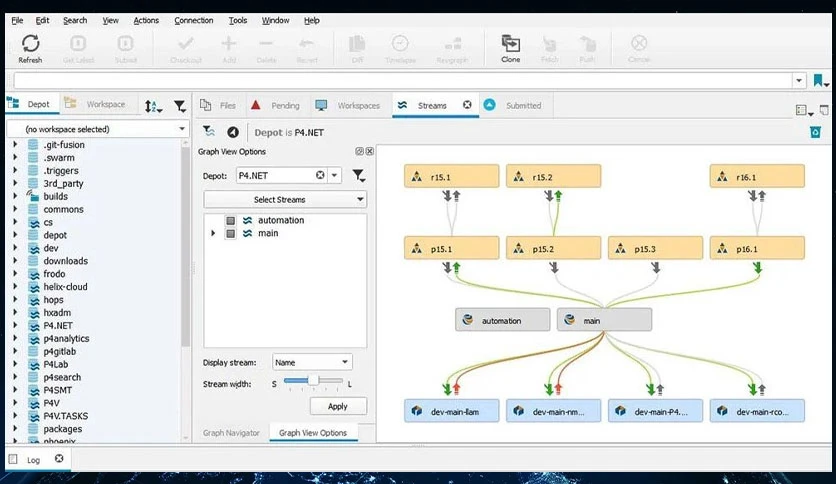The image size is (836, 484).
Task: Open the workspace selector dropdown
Action: pyautogui.click(x=98, y=129)
